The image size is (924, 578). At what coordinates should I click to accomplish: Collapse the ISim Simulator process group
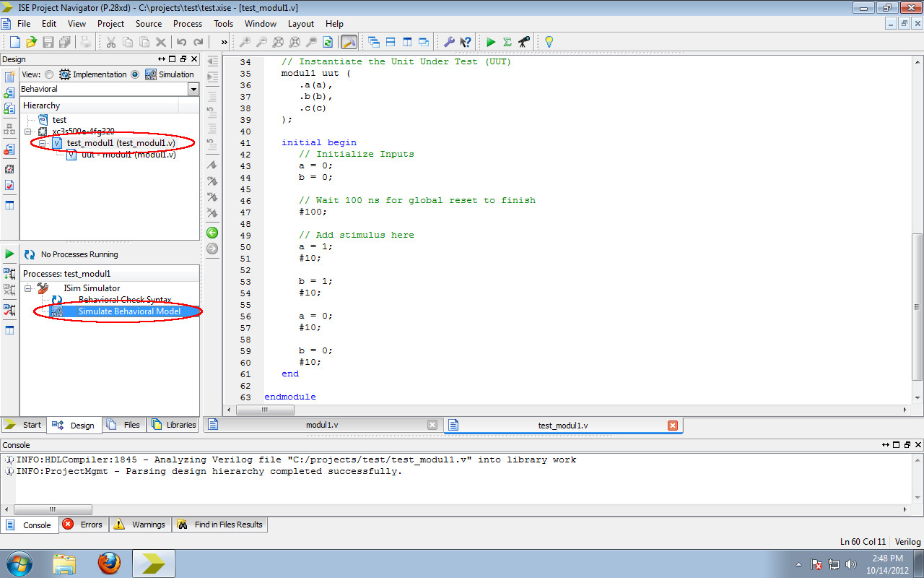click(x=27, y=288)
